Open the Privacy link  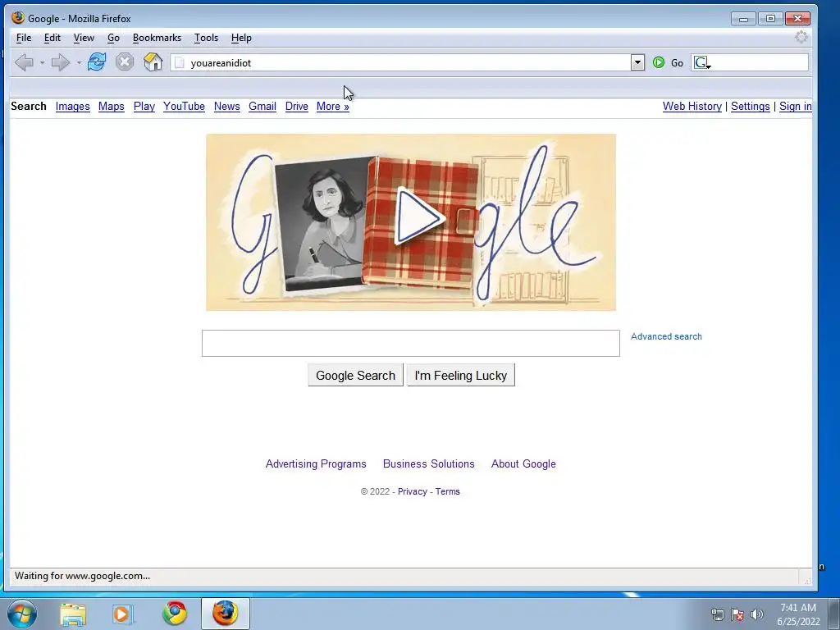click(413, 491)
